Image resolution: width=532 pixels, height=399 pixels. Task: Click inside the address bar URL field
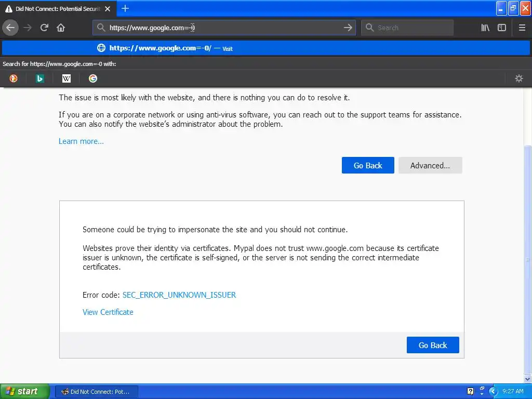pyautogui.click(x=224, y=28)
